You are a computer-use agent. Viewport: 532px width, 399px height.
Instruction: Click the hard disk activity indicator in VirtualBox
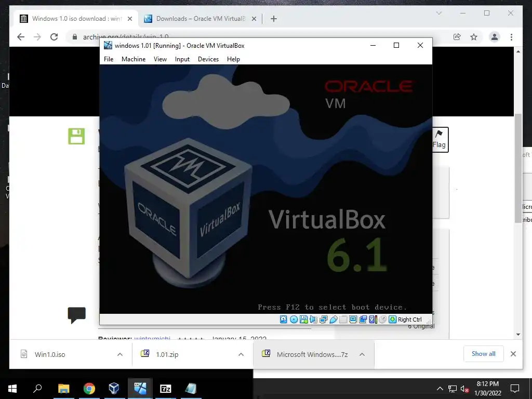tap(283, 320)
